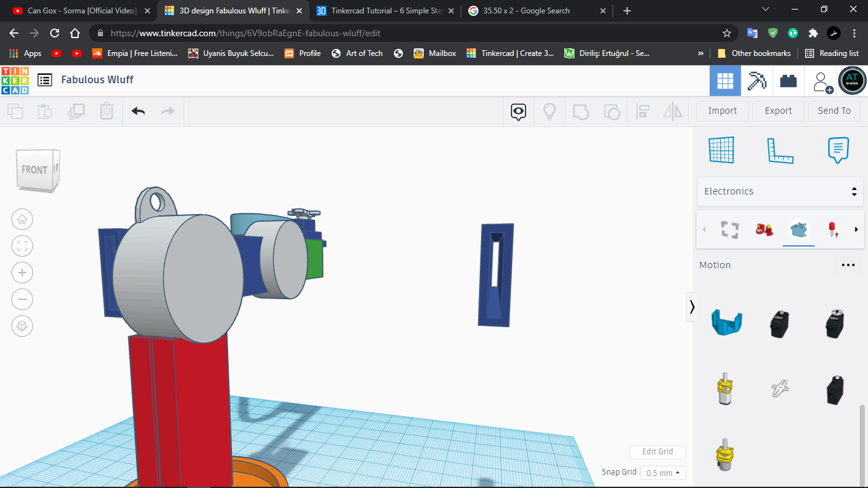The image size is (868, 488).
Task: Click the Import button
Action: pyautogui.click(x=722, y=111)
